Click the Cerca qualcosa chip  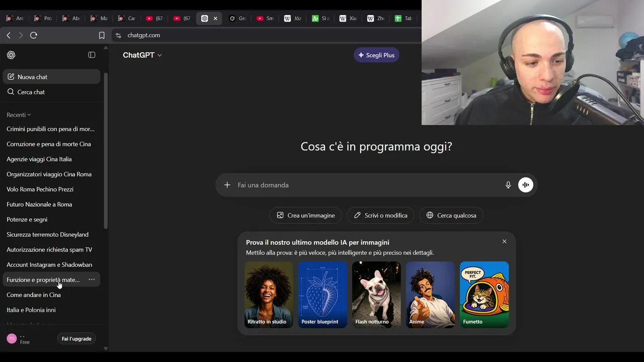tap(451, 215)
